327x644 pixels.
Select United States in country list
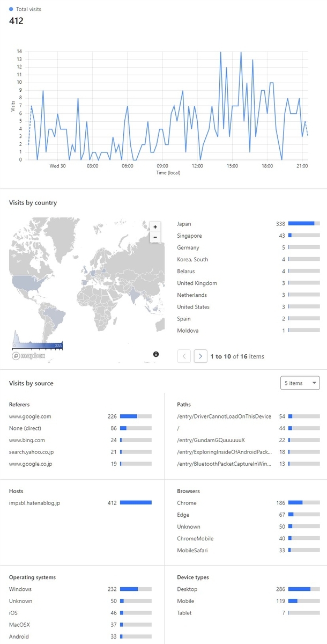(248, 306)
